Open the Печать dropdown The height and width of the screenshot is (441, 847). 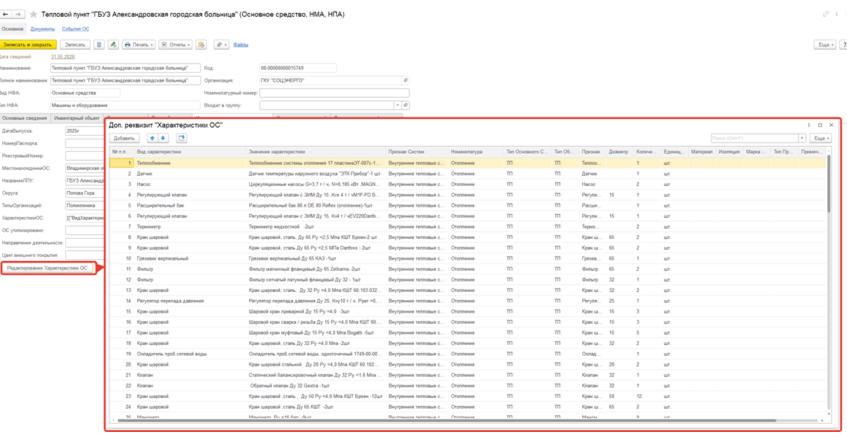click(x=139, y=45)
